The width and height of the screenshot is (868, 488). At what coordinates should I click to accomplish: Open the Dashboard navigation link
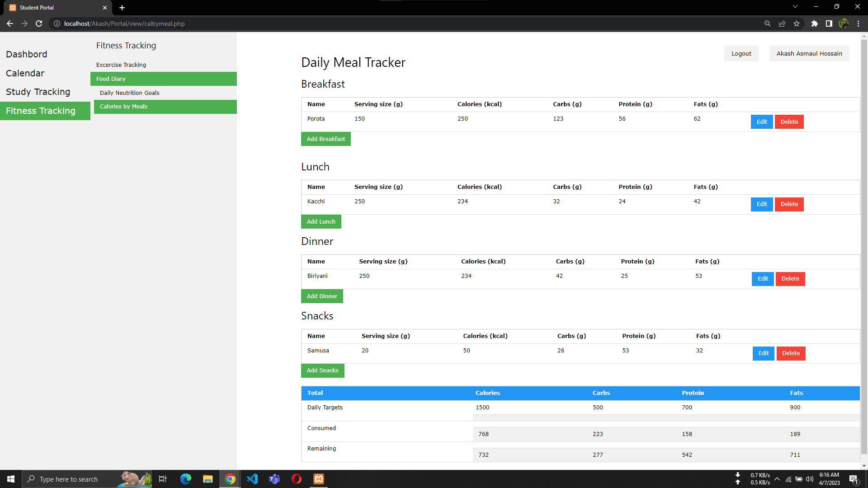point(26,54)
